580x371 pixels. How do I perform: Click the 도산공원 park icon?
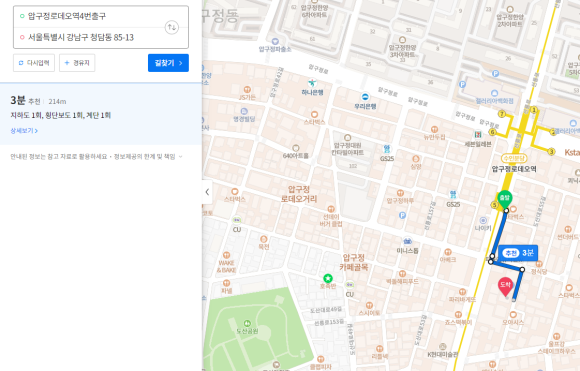pos(247,323)
